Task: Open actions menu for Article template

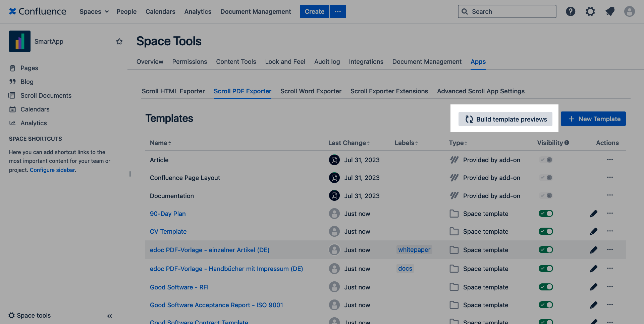Action: (610, 159)
